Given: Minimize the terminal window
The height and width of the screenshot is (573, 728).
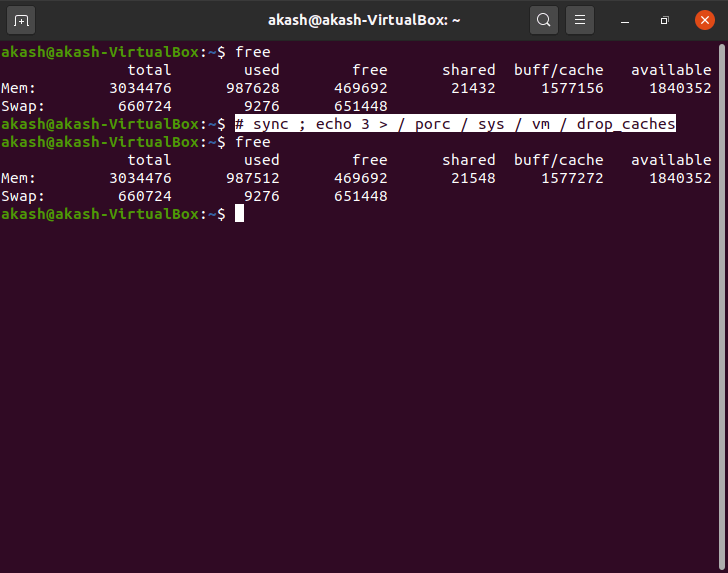Looking at the screenshot, I should pos(625,20).
